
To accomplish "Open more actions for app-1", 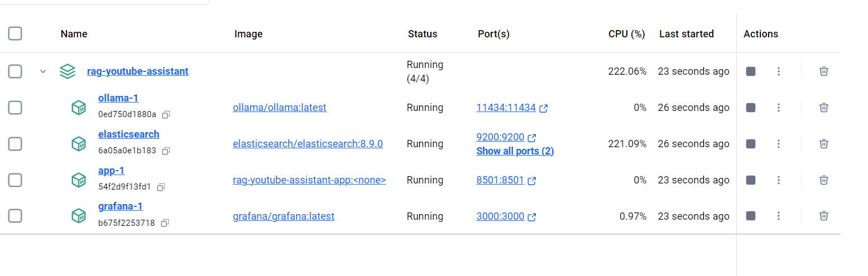I will (x=779, y=180).
